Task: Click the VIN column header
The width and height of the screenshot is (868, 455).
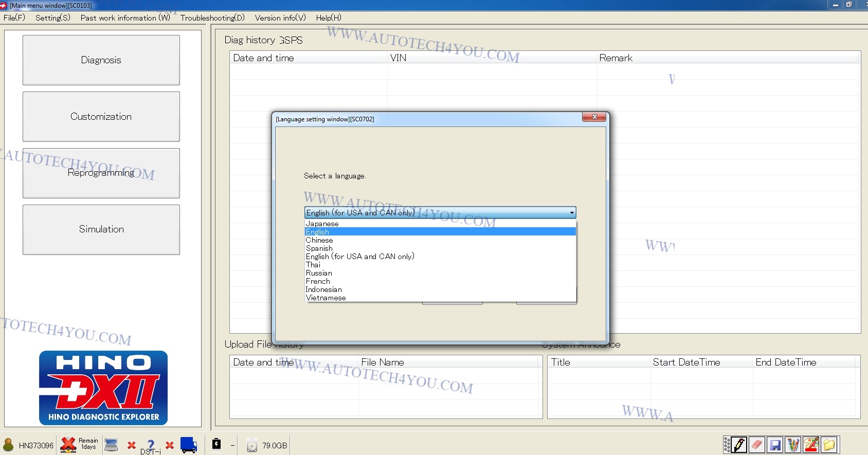Action: [x=398, y=58]
